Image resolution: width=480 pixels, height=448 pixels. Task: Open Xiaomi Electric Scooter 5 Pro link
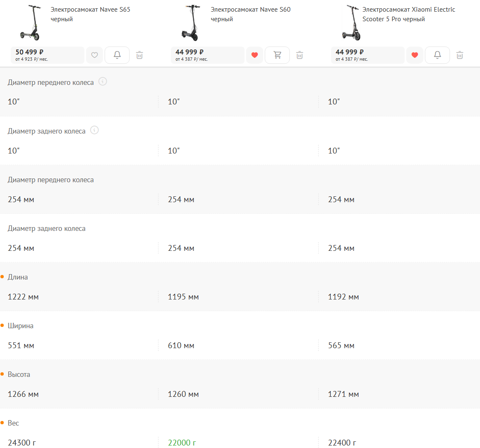point(408,14)
